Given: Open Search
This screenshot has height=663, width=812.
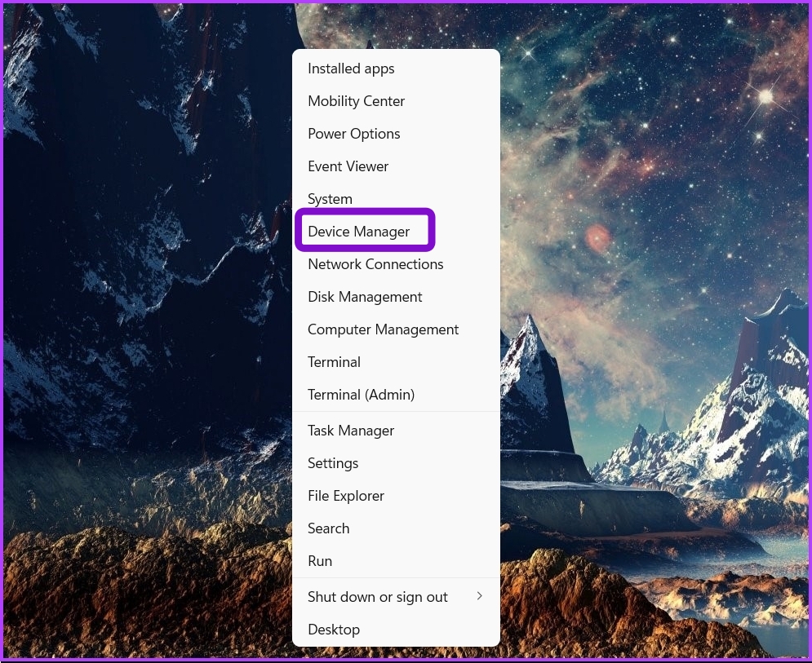Looking at the screenshot, I should point(328,528).
